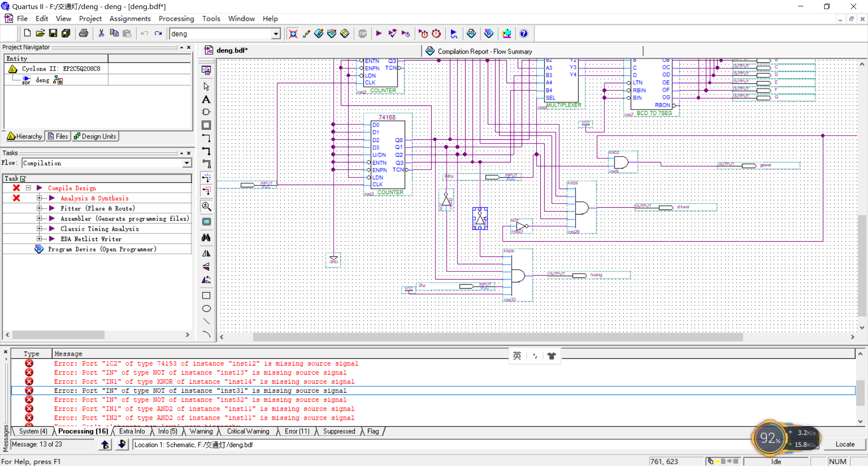Viewport: 868px width, 466px height.
Task: Toggle the rubberbanding tool
Action: 206,178
